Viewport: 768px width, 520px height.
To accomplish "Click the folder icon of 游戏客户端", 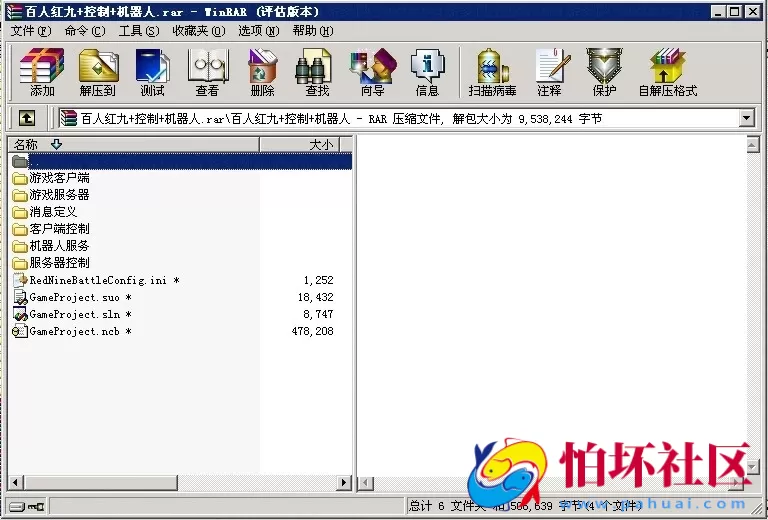I will coord(20,178).
